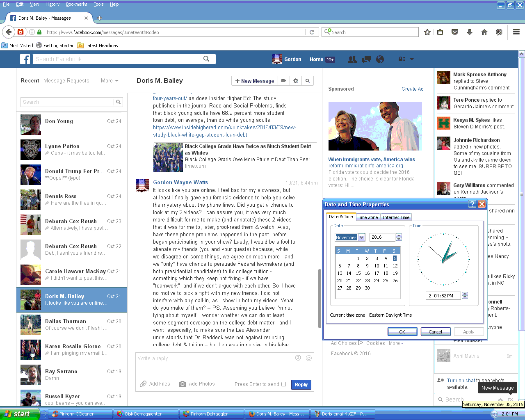The width and height of the screenshot is (525, 420).
Task: Click the emoji smiley icon in reply box
Action: point(309,358)
